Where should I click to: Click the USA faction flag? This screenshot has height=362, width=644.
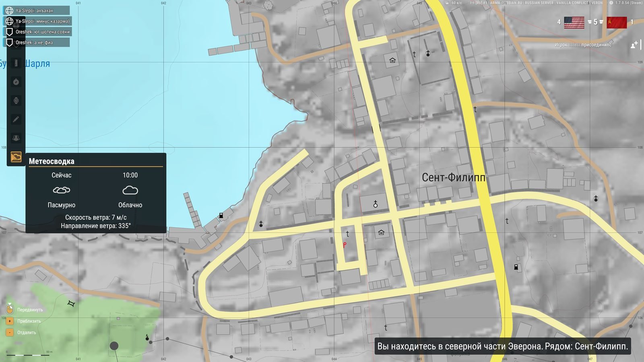point(574,23)
